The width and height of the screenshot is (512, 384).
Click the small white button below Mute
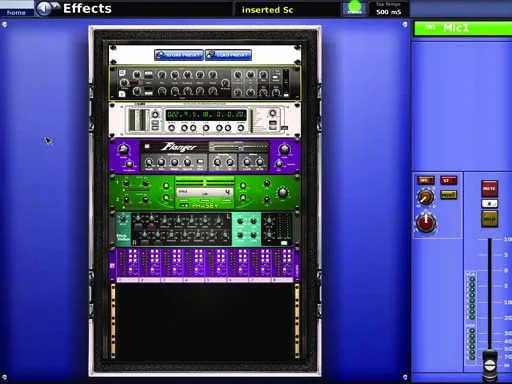pyautogui.click(x=489, y=203)
